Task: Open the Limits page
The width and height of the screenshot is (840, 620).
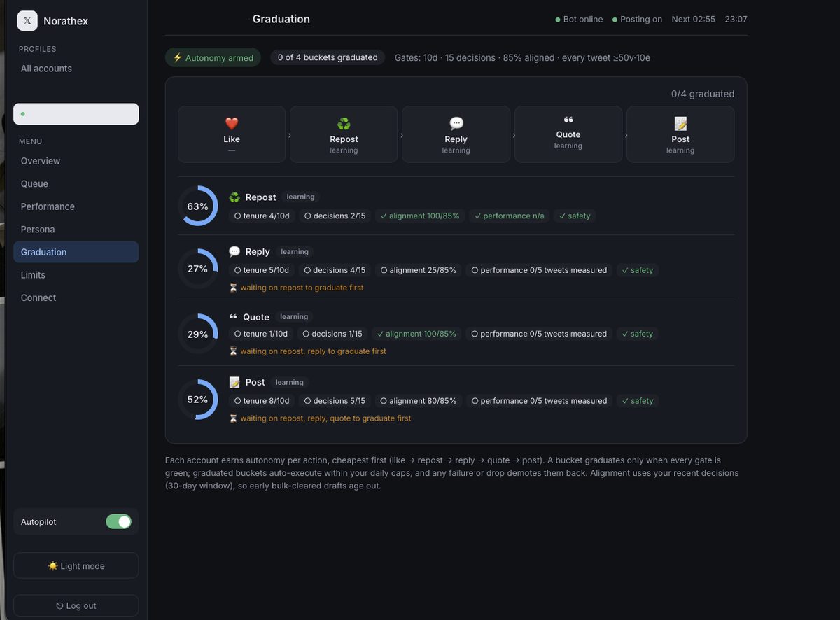Action: [x=76, y=275]
